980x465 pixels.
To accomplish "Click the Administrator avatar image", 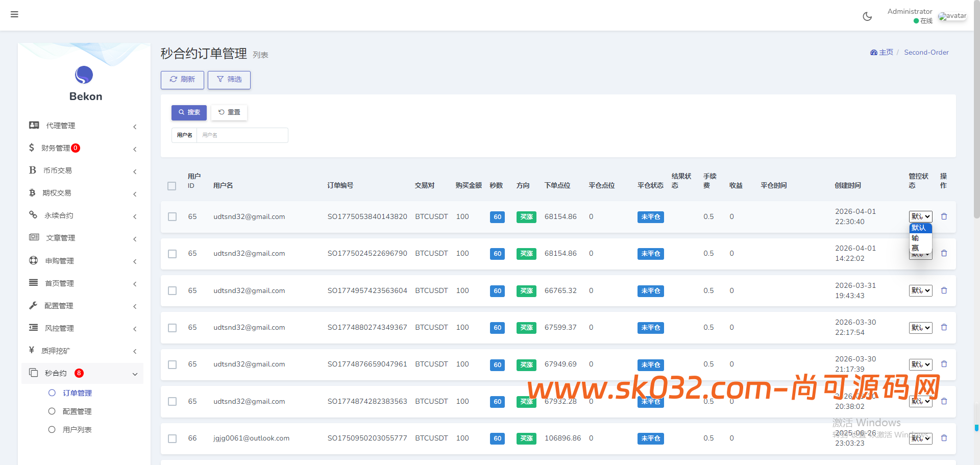I will click(x=952, y=16).
